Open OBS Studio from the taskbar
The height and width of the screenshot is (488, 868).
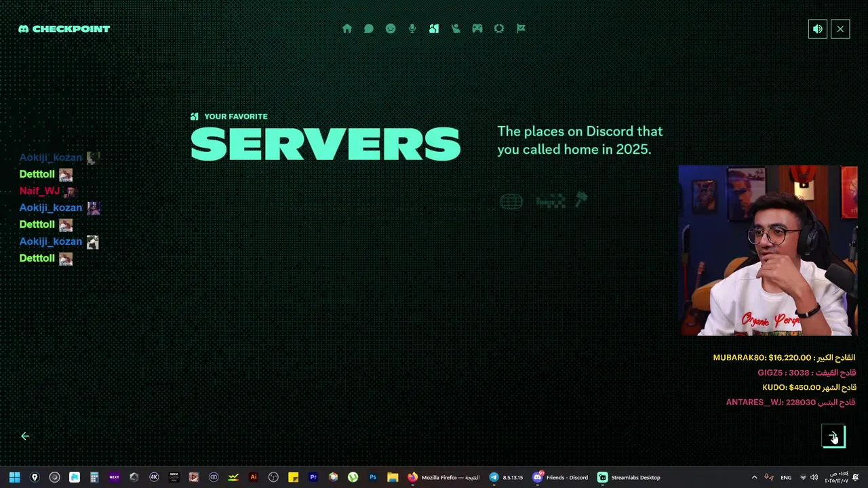(x=273, y=477)
